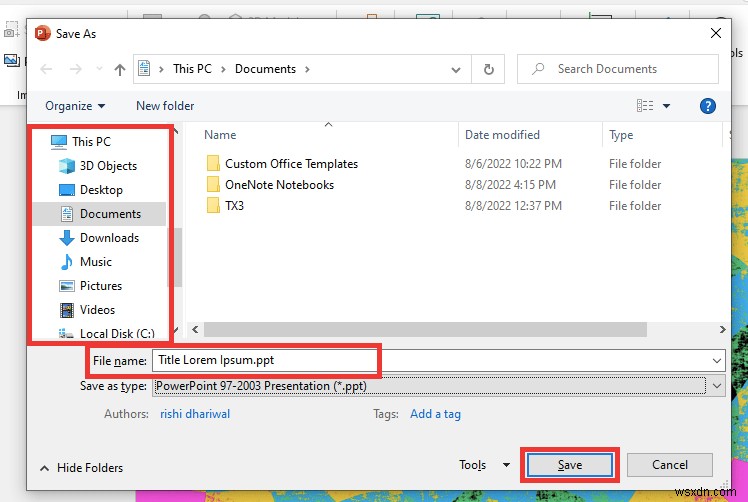This screenshot has width=748, height=502.
Task: Select the TX3 folder
Action: (x=234, y=206)
